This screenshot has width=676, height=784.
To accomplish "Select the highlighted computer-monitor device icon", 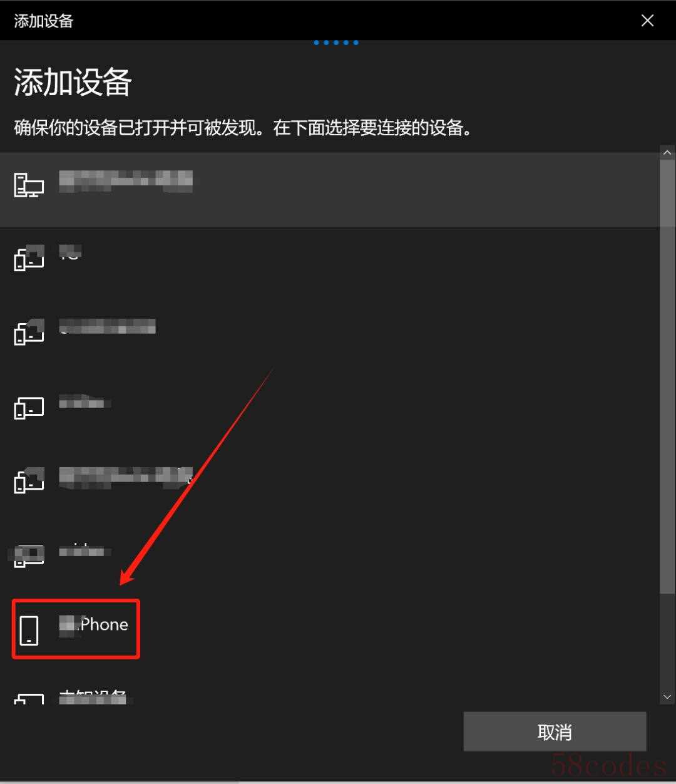I will (x=29, y=185).
